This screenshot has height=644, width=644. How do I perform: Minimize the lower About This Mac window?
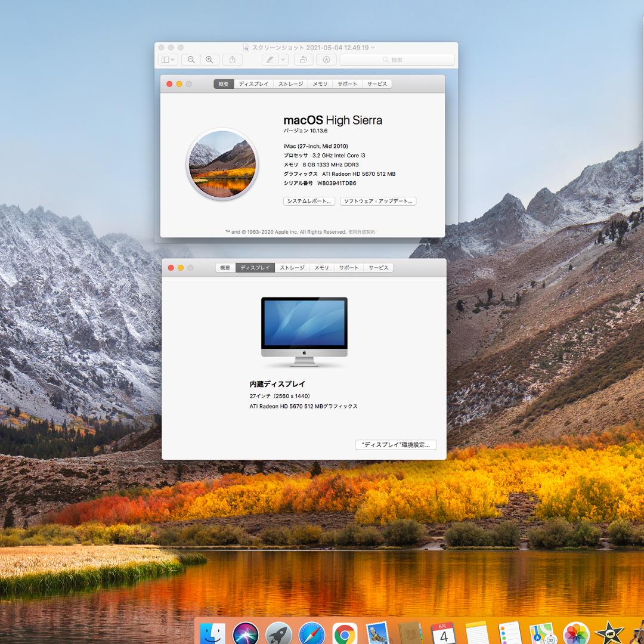(181, 268)
